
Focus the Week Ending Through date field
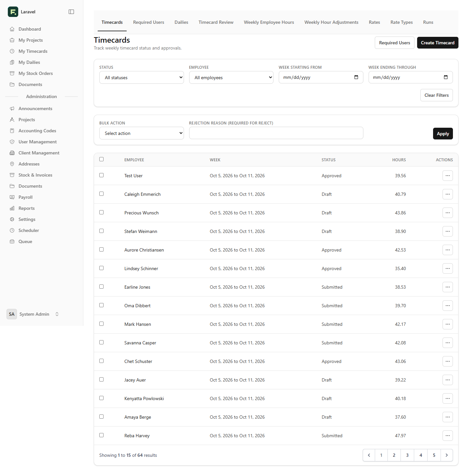click(x=411, y=77)
